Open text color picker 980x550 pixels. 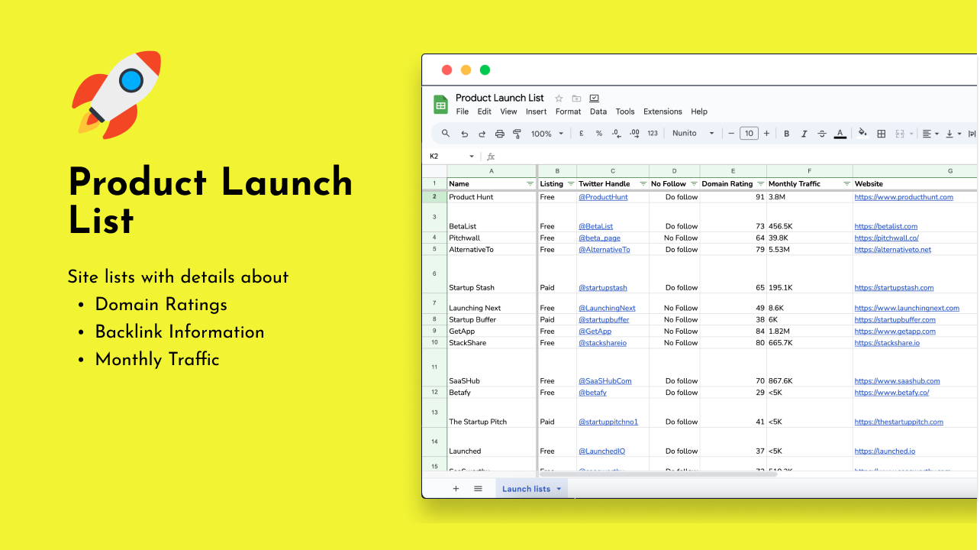840,134
